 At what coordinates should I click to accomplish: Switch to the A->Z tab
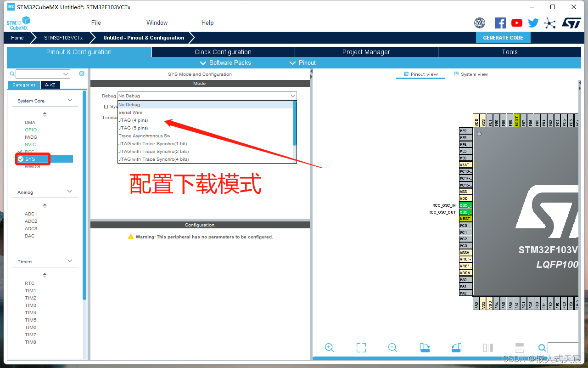tap(50, 85)
